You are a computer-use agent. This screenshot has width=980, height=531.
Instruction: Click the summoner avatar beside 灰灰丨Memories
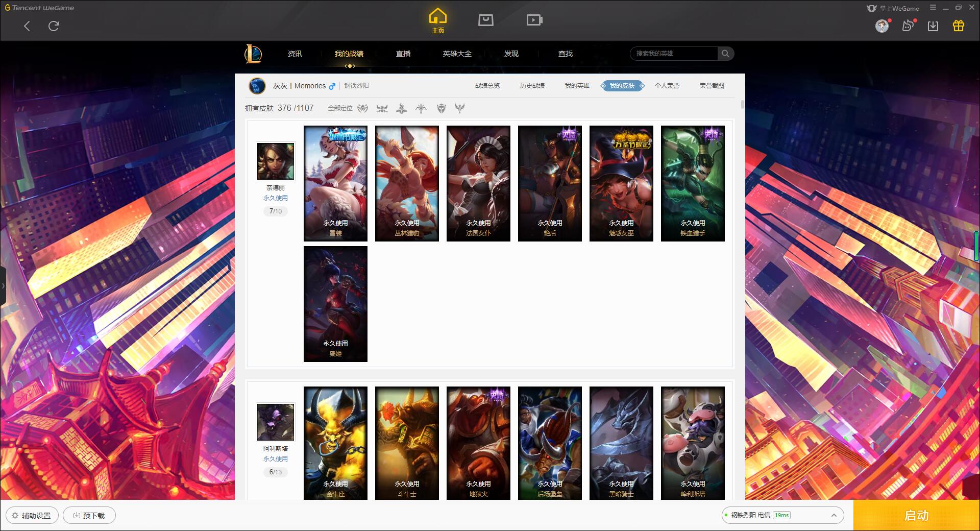coord(257,86)
